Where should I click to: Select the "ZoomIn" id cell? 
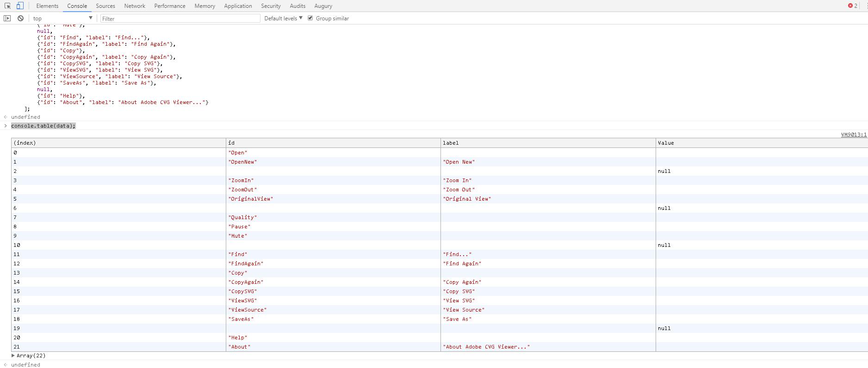(x=333, y=180)
